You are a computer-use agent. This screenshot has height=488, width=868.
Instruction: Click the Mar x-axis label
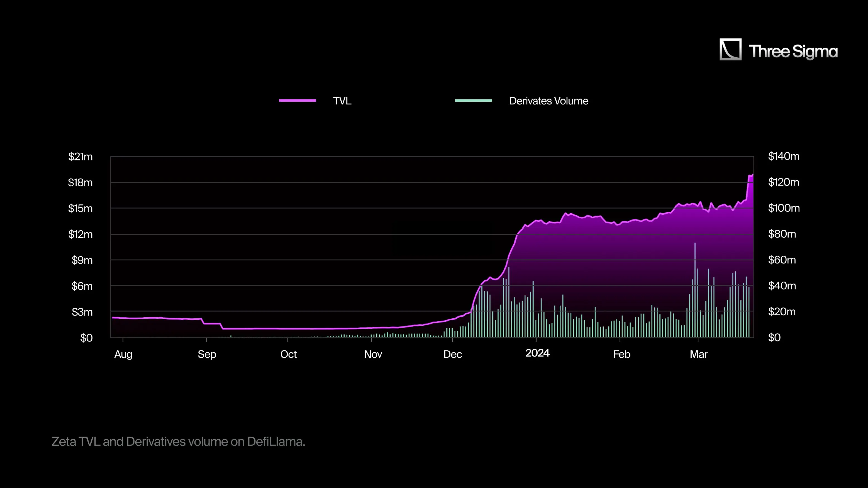(x=699, y=354)
